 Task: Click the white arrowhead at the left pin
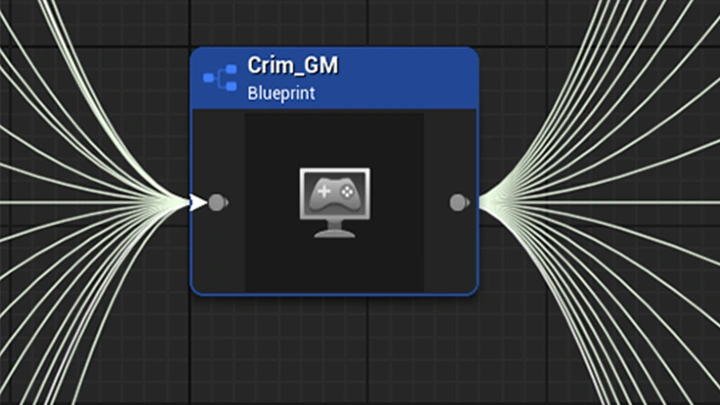pyautogui.click(x=198, y=203)
